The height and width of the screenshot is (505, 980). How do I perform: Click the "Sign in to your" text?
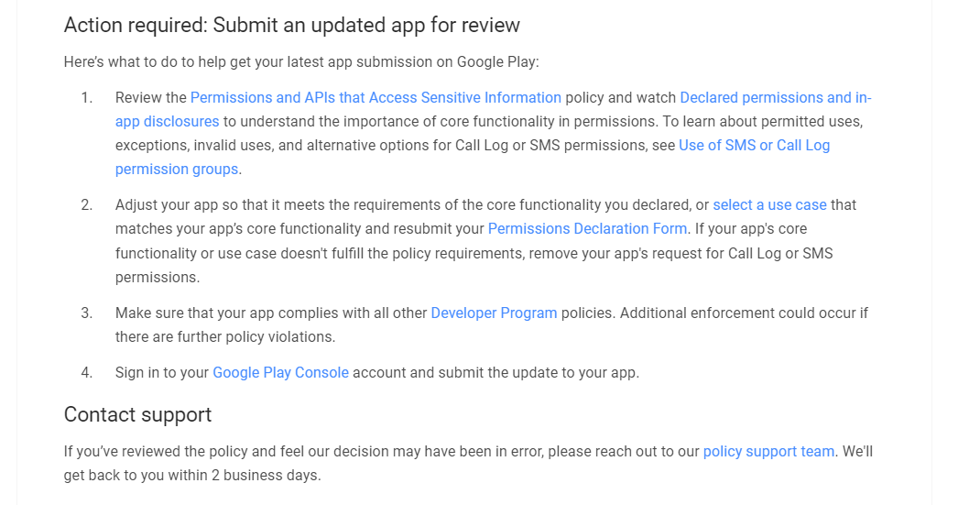point(162,372)
